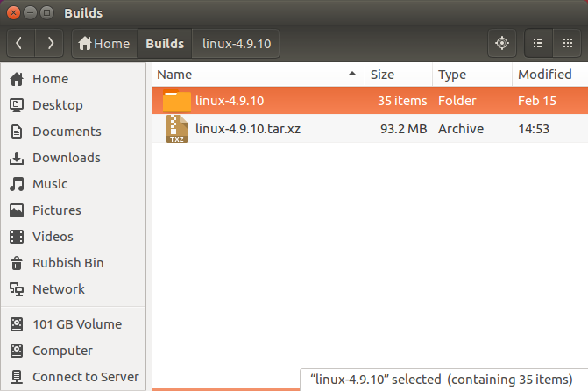588x391 pixels.
Task: Click the location target icon in toolbar
Action: 501,43
